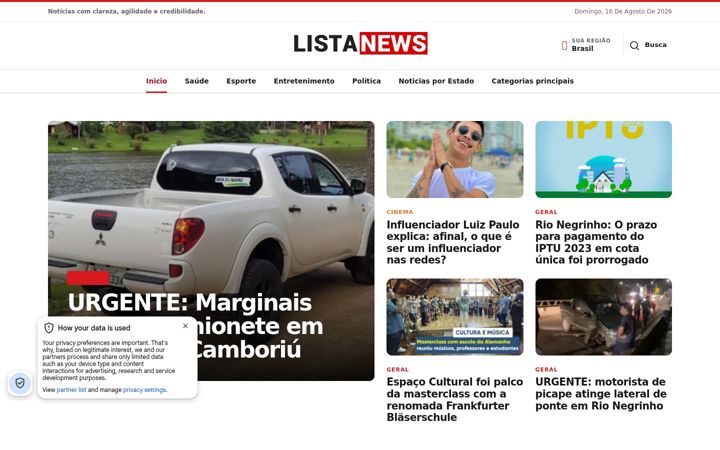Open night car accident thumbnail
Viewport: 720px width, 450px height.
tap(603, 317)
